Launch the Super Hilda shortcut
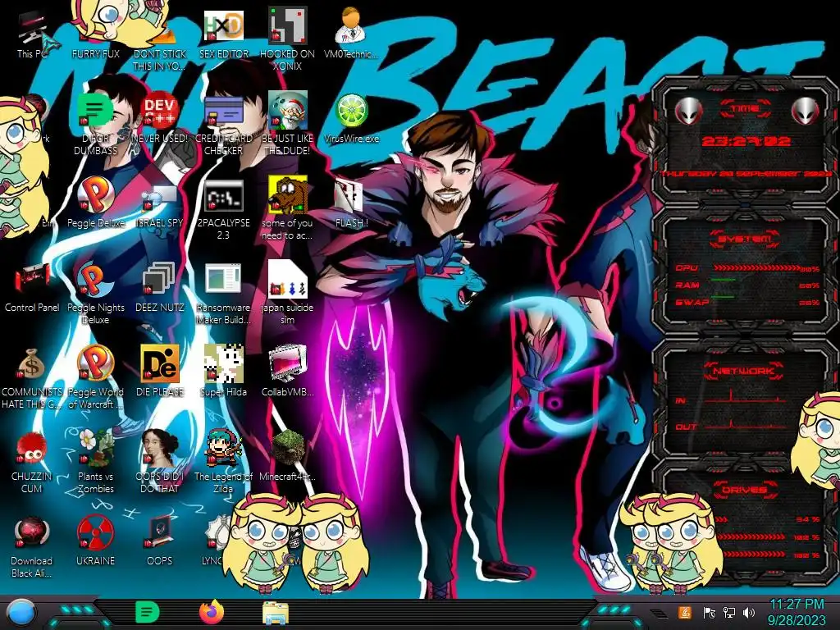The height and width of the screenshot is (630, 840). tap(223, 371)
